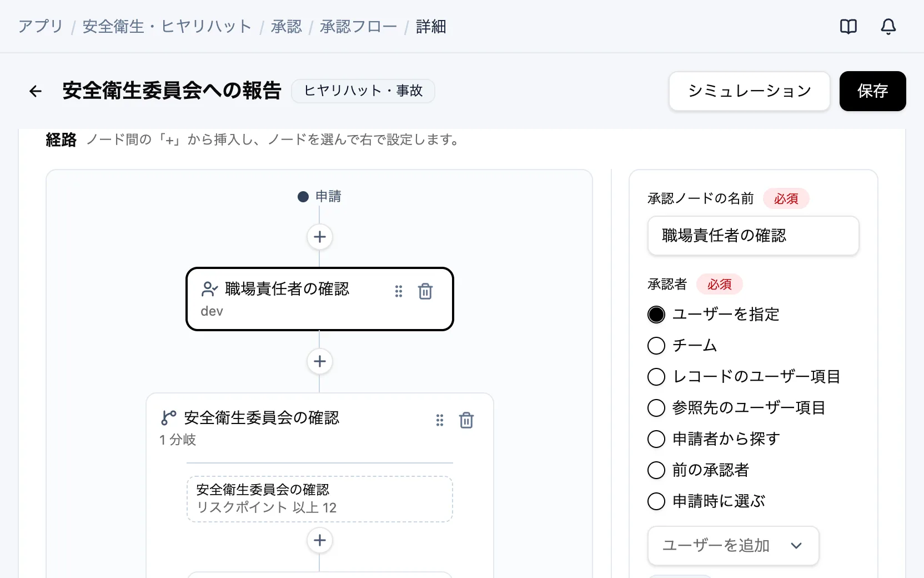Click the シミュレーション button

pyautogui.click(x=750, y=91)
